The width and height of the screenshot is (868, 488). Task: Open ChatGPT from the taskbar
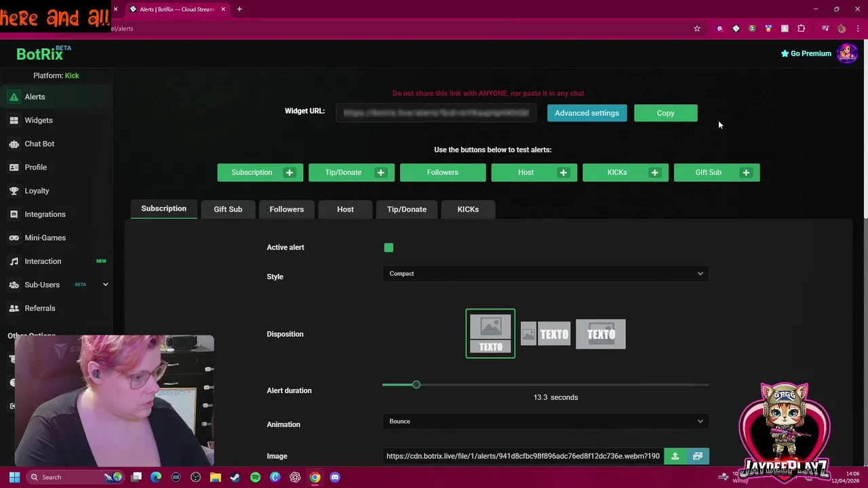pyautogui.click(x=295, y=477)
